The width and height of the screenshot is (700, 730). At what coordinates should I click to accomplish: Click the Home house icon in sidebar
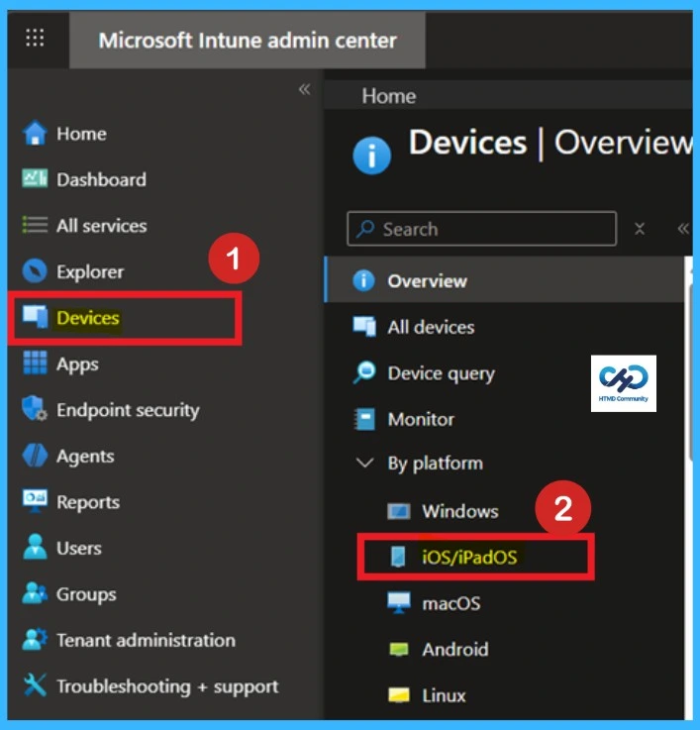[x=35, y=133]
